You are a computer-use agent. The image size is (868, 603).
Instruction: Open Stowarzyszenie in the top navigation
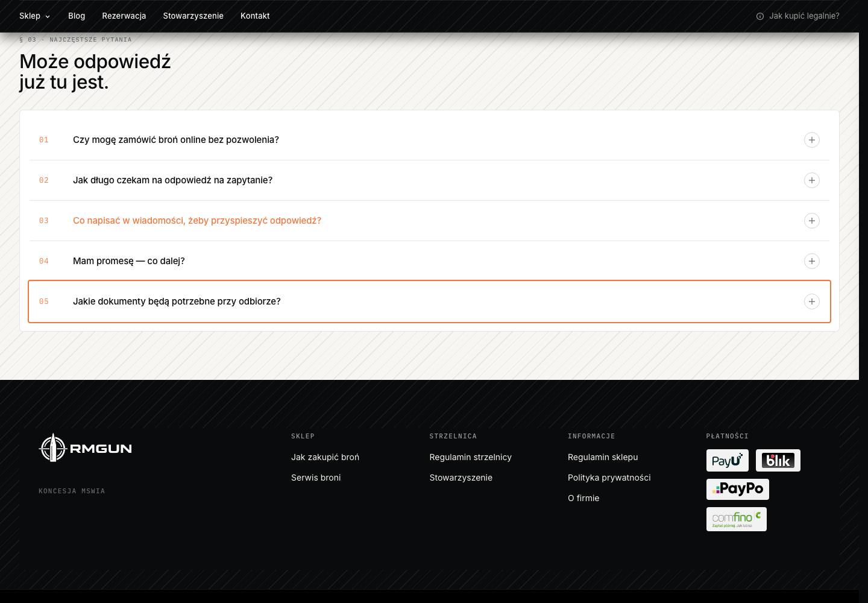193,16
